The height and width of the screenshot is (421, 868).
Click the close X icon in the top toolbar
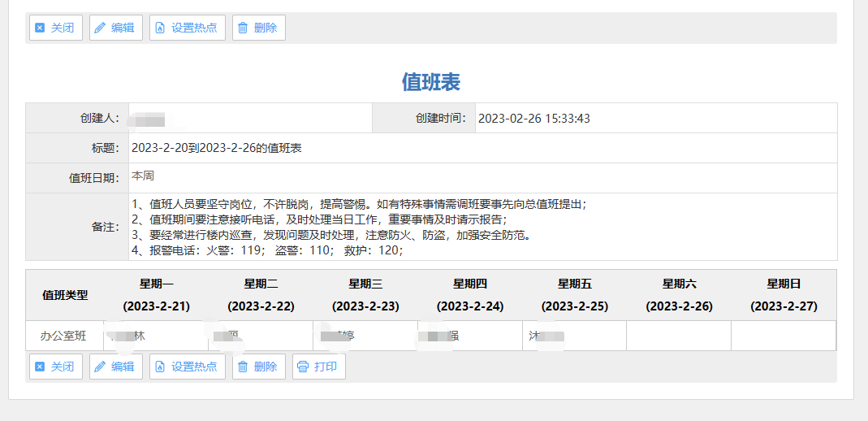click(x=40, y=28)
